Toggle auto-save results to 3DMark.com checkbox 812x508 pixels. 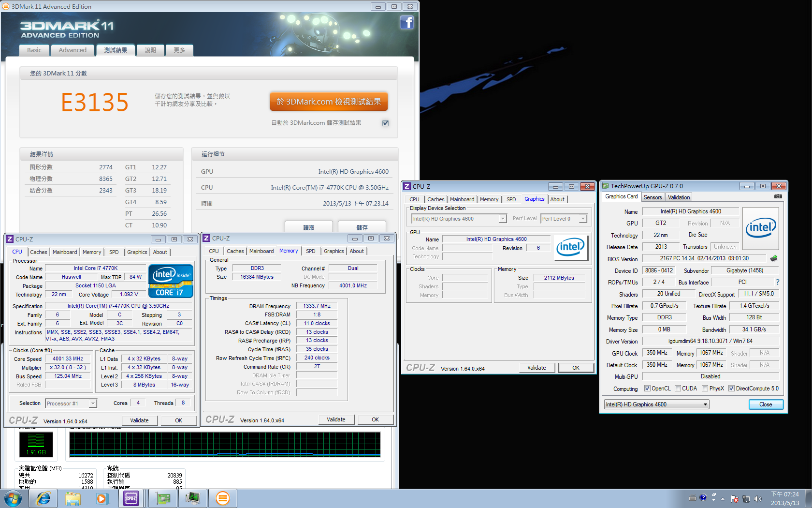click(385, 123)
